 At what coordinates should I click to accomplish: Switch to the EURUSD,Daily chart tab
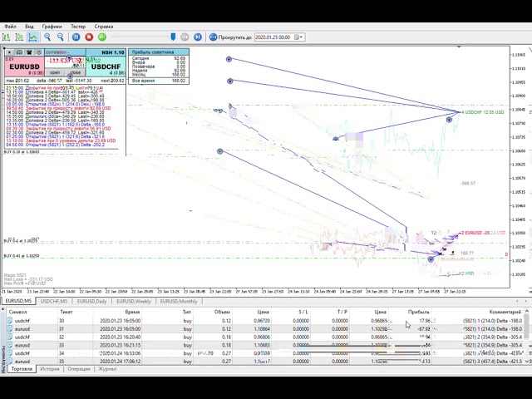click(91, 301)
